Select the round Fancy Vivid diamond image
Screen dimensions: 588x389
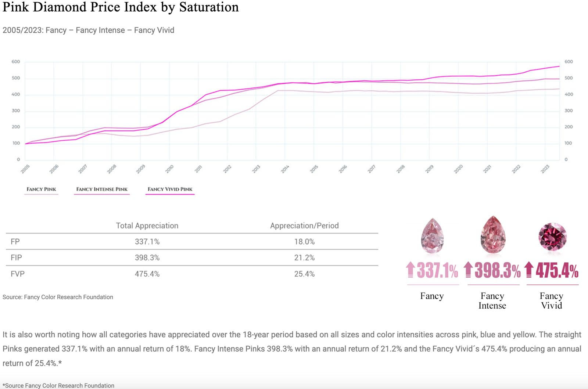552,237
